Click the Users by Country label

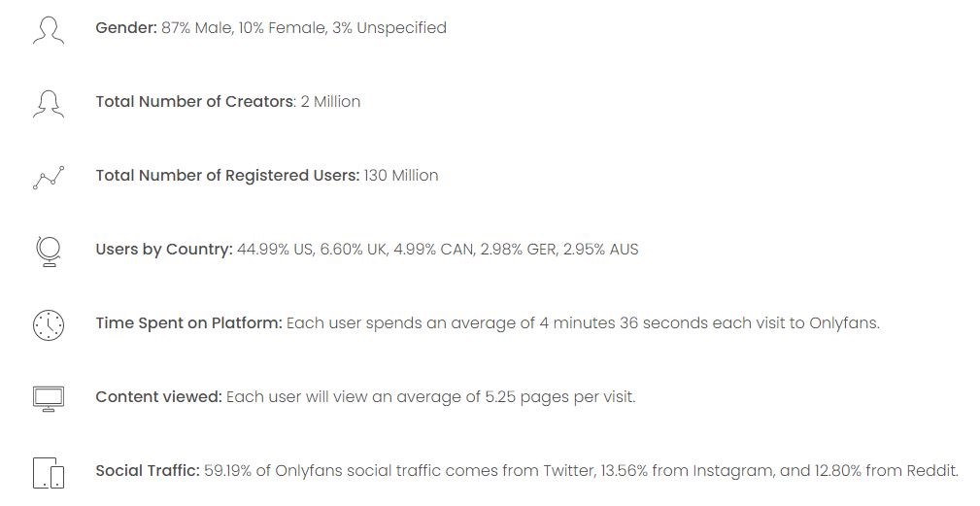164,250
